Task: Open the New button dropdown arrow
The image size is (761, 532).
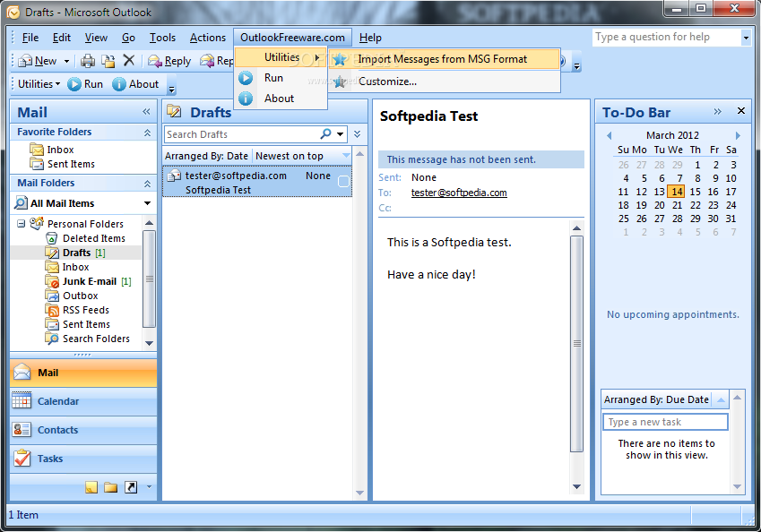Action: pyautogui.click(x=66, y=61)
